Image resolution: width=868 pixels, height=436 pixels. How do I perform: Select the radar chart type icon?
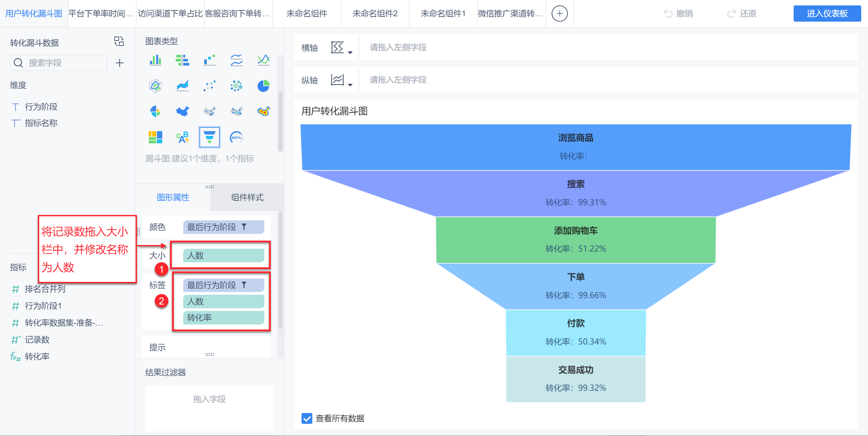coord(155,86)
